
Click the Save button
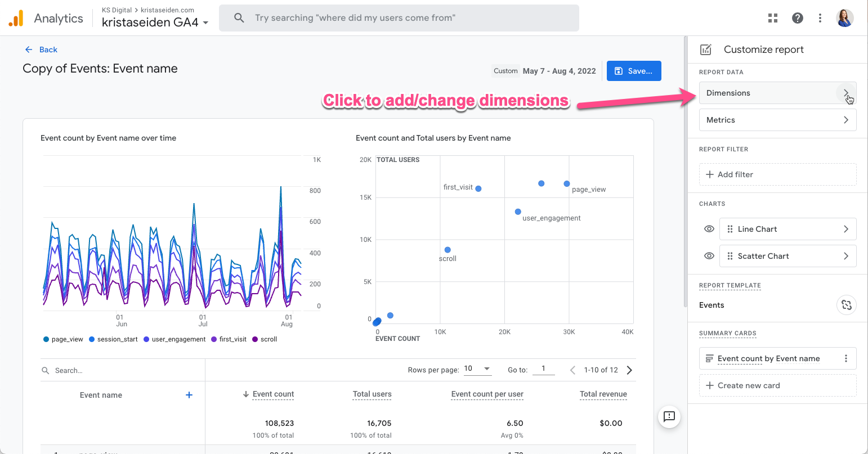click(634, 71)
